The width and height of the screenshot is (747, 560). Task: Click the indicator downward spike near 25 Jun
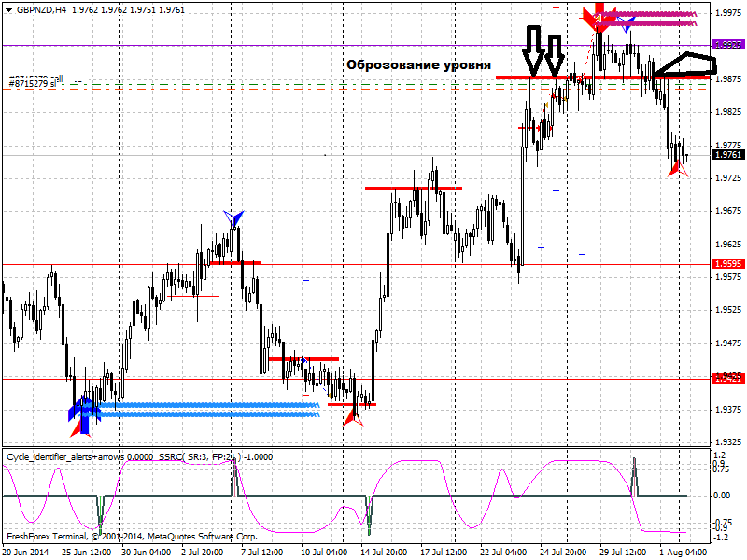click(x=100, y=513)
